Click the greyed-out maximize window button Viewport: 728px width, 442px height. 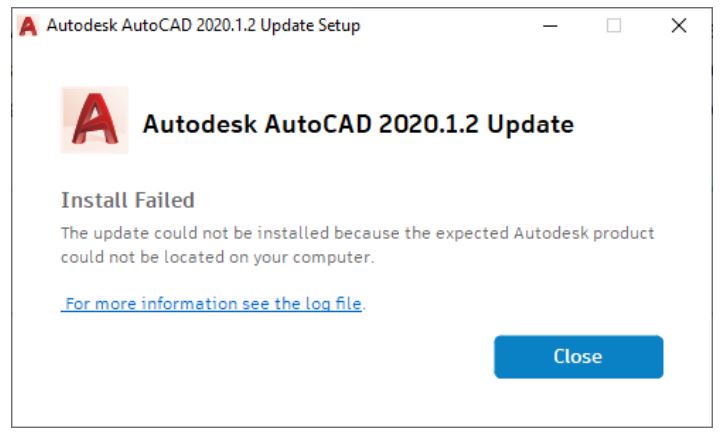point(614,26)
